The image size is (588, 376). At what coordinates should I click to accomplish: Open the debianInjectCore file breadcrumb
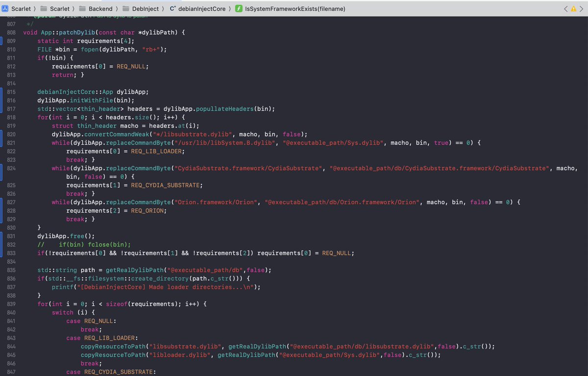click(x=198, y=9)
